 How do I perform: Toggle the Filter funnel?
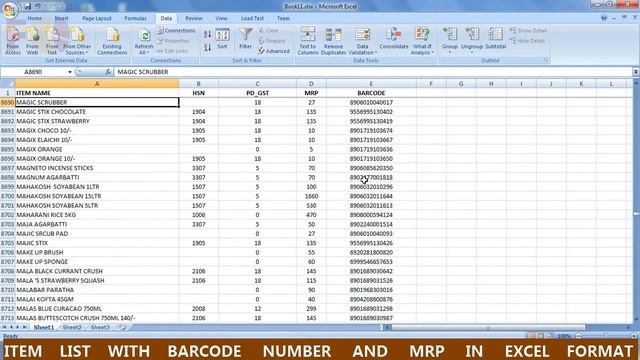(245, 39)
